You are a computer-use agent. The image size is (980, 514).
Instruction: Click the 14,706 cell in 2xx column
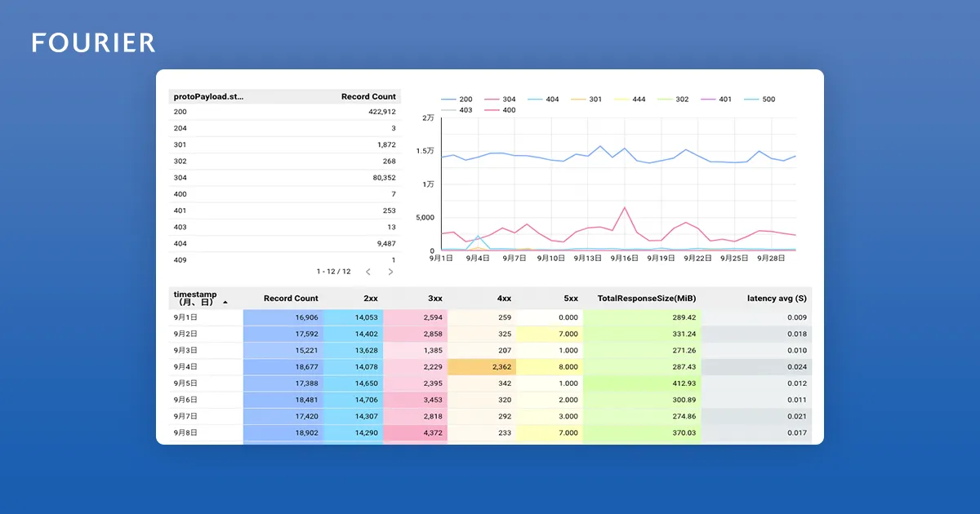click(353, 400)
